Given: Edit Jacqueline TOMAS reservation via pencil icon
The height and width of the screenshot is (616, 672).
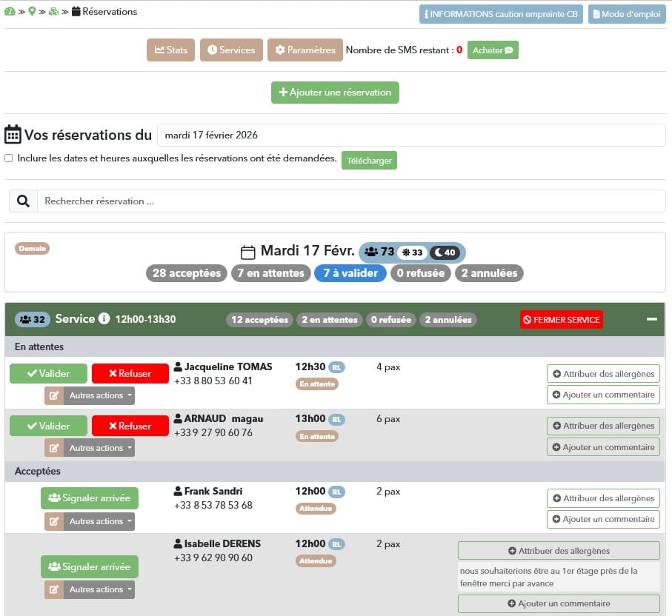Looking at the screenshot, I should click(54, 396).
